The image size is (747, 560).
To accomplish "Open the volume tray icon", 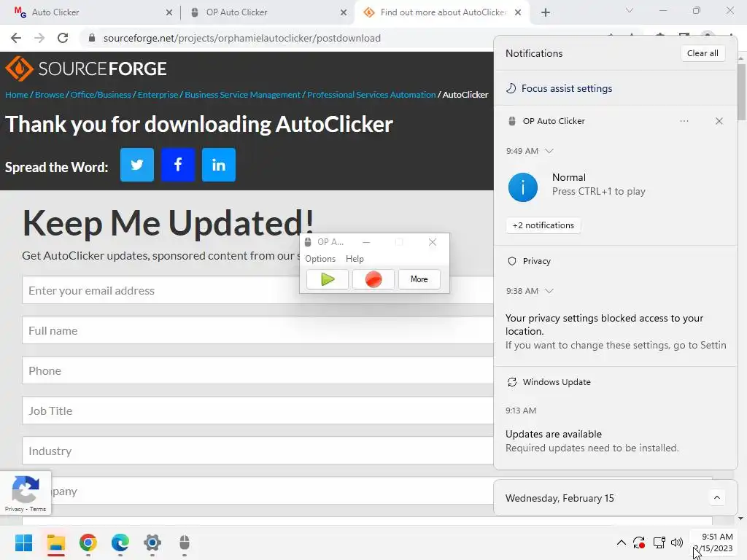I will pos(677,542).
